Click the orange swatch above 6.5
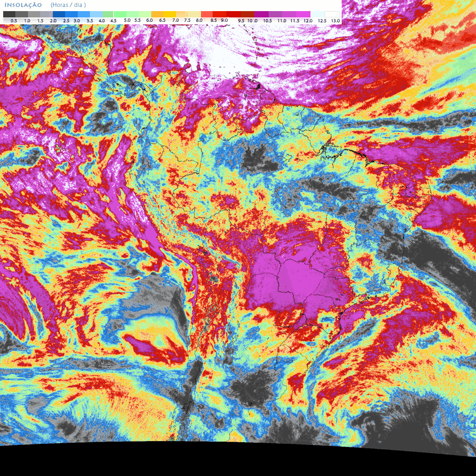The width and height of the screenshot is (476, 476). pos(157,14)
